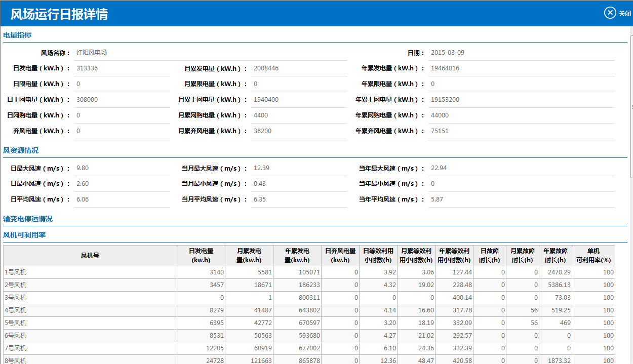Click the 年累上网电量 field showing 19153200
633x364 pixels.
(x=521, y=100)
